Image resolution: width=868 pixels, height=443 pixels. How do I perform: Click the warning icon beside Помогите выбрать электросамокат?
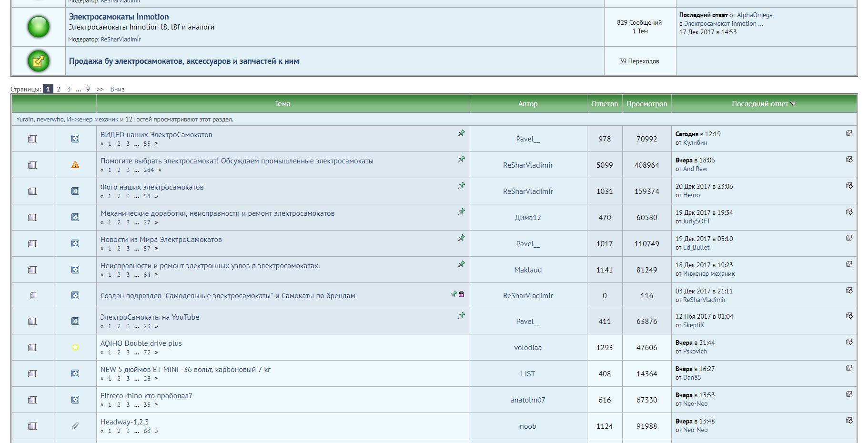click(x=75, y=165)
